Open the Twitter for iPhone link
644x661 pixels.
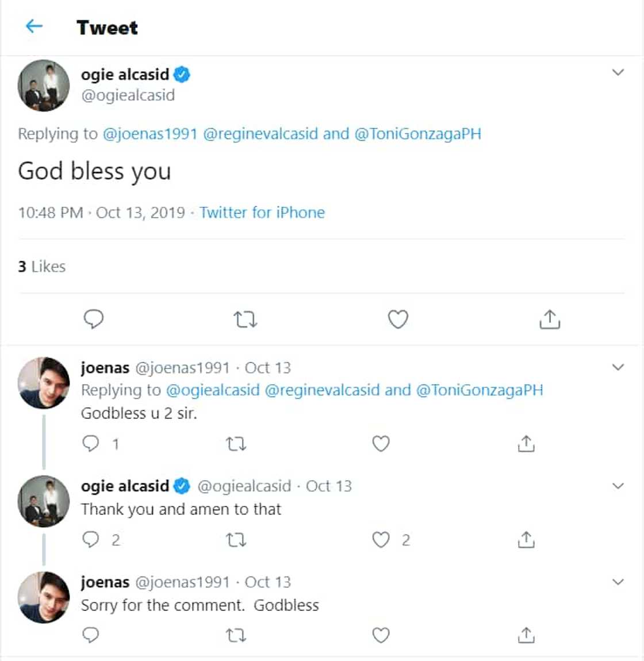coord(262,213)
